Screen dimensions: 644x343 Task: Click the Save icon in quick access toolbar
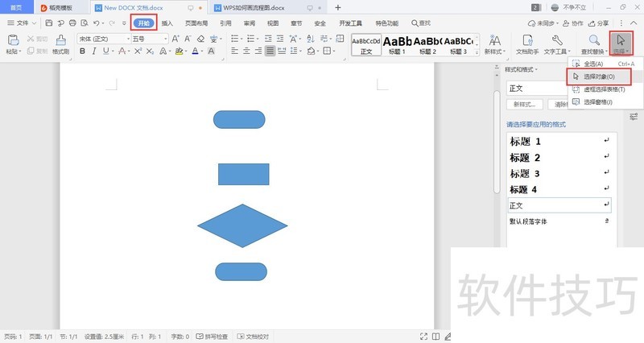pos(49,23)
